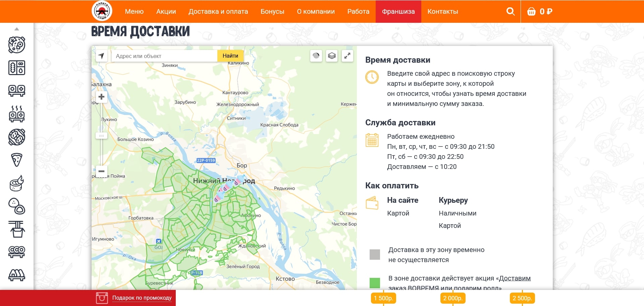The height and width of the screenshot is (306, 644).
Task: Click the Найти search button
Action: pos(230,56)
